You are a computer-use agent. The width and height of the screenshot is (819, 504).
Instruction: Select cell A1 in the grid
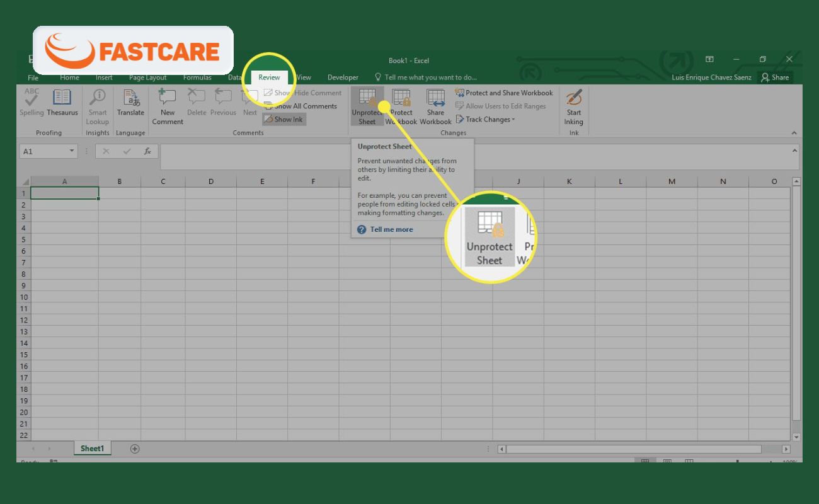64,193
